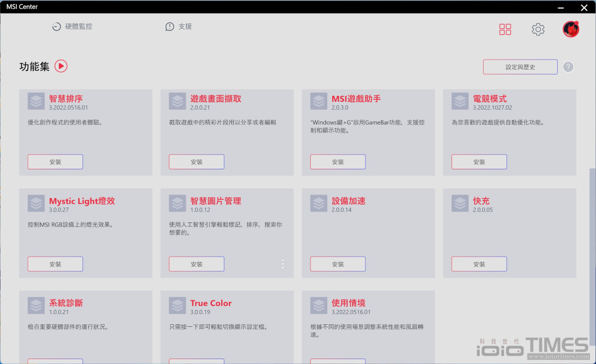The height and width of the screenshot is (364, 596).
Task: Click the 功能集 section heading
Action: (34, 67)
